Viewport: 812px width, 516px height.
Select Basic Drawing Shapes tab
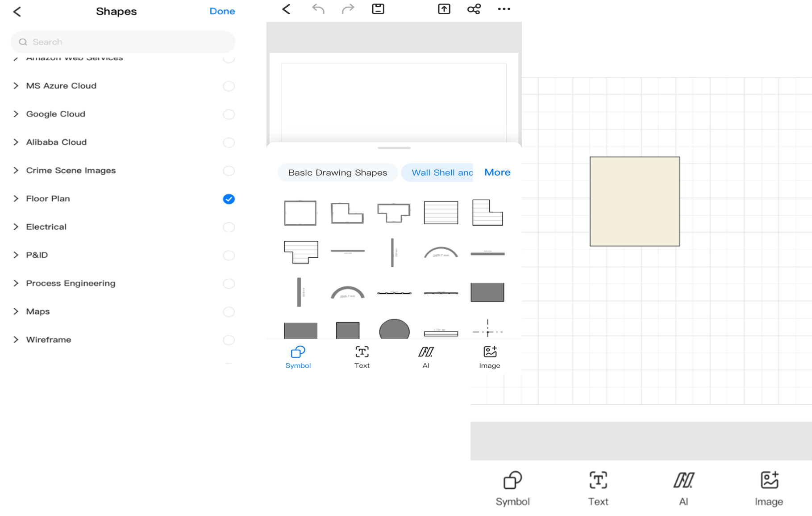(x=337, y=172)
